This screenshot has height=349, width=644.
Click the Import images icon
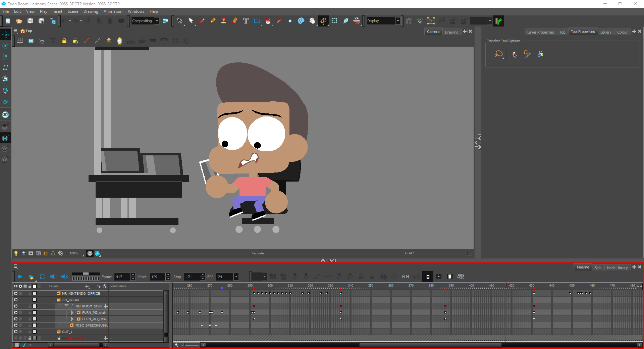click(x=53, y=21)
